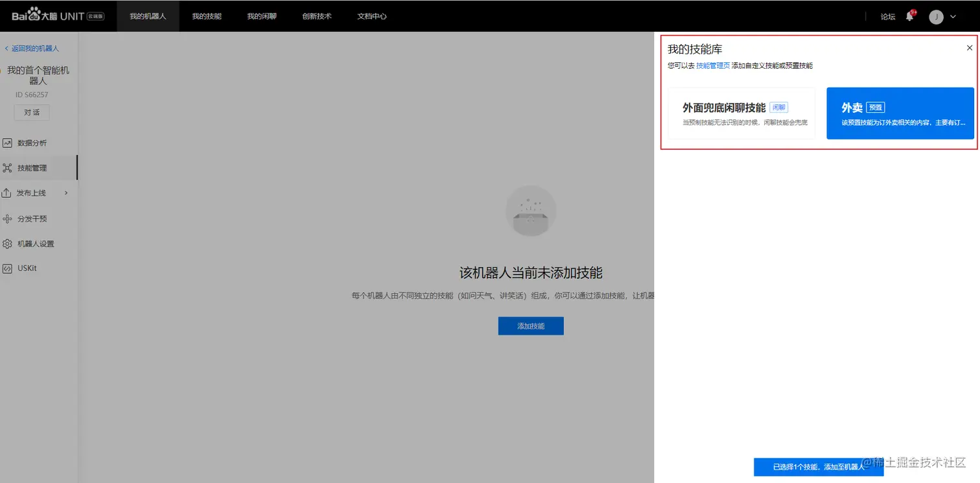Image resolution: width=980 pixels, height=483 pixels.
Task: Open the 创新技术 tab
Action: pos(317,16)
